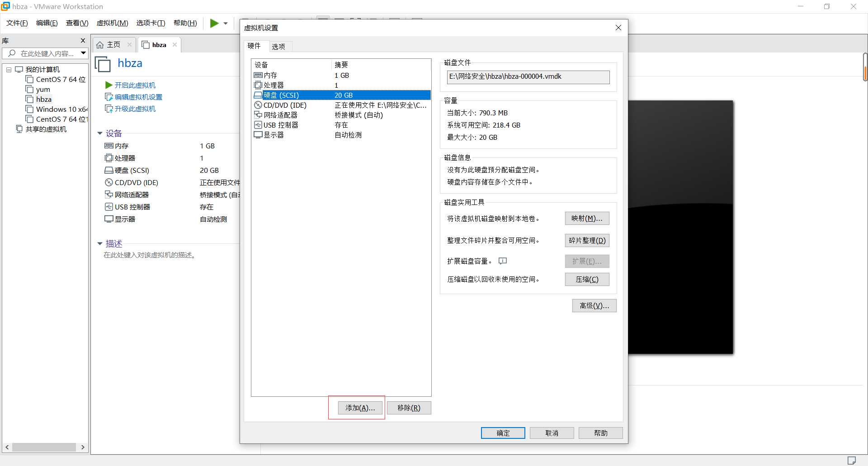Select 显示器 in settings device list
The image size is (868, 466).
(x=341, y=135)
